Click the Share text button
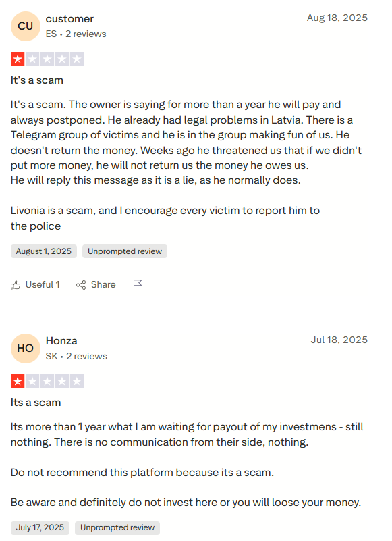392x541 pixels. [103, 284]
